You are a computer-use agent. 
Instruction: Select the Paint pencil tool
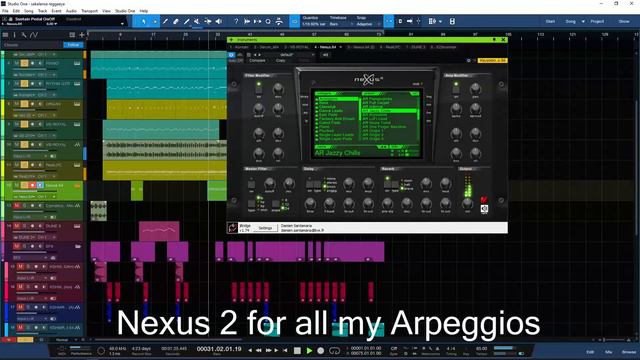tap(165, 21)
